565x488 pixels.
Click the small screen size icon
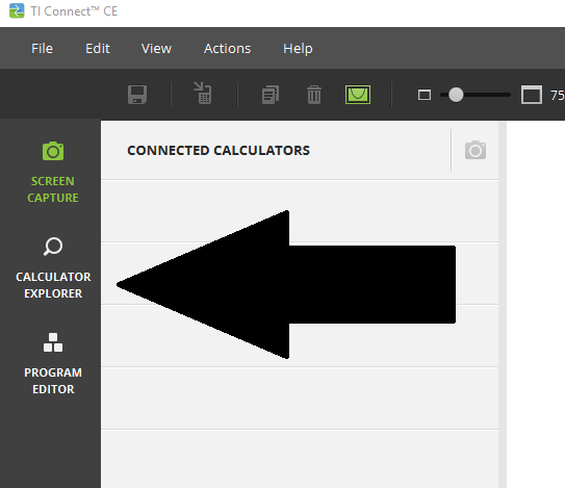424,95
